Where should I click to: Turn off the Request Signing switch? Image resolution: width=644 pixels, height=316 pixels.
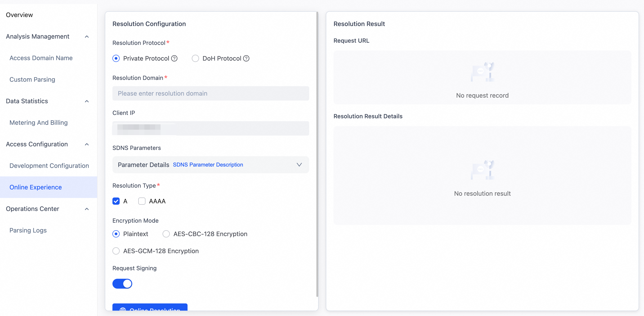pos(122,283)
